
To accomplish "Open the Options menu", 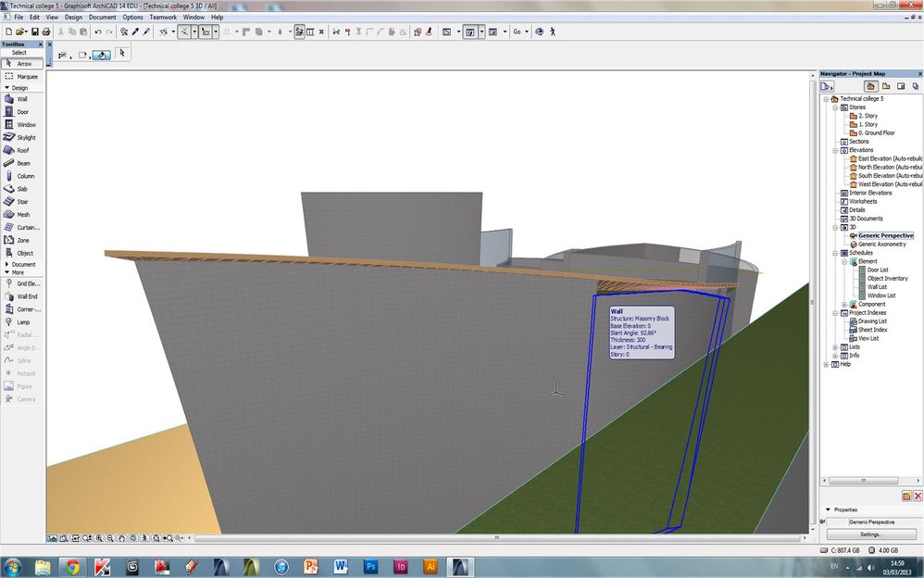I will pyautogui.click(x=132, y=17).
